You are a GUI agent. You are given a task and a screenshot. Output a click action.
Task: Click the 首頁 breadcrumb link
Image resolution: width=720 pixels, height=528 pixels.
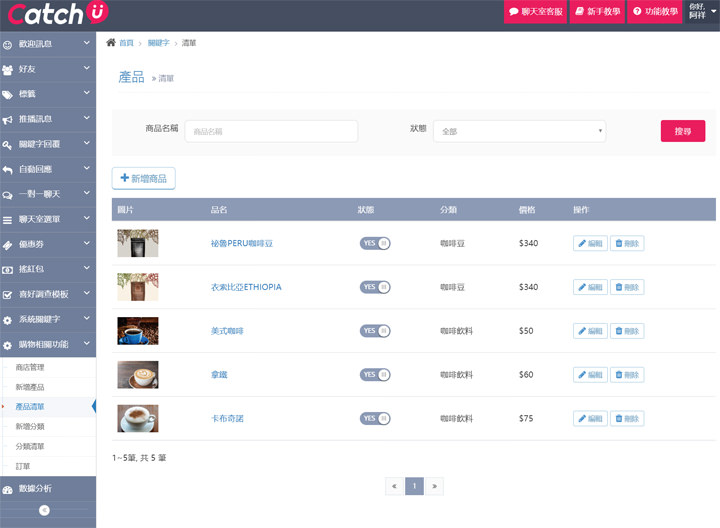pos(126,43)
